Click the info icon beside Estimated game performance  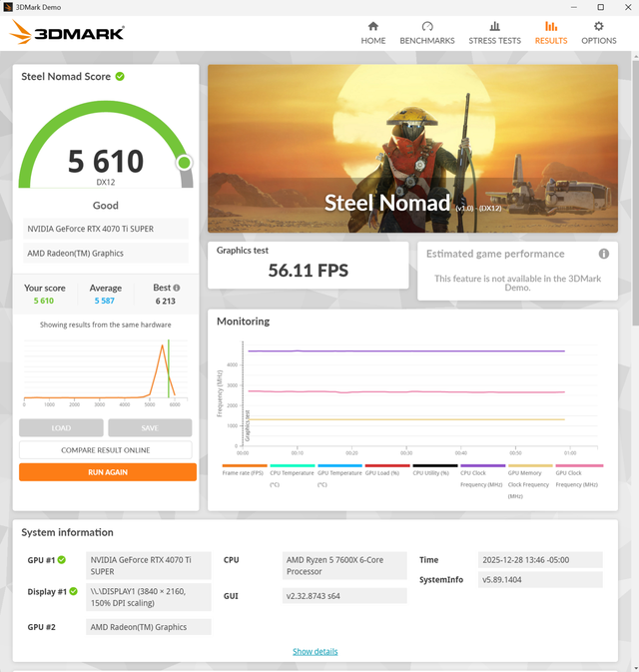[603, 254]
